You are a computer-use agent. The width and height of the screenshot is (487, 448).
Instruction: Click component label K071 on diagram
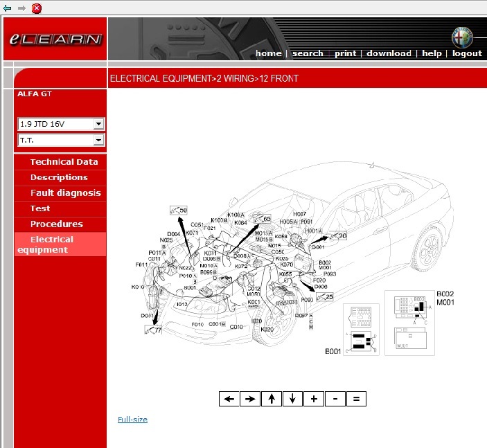192,233
